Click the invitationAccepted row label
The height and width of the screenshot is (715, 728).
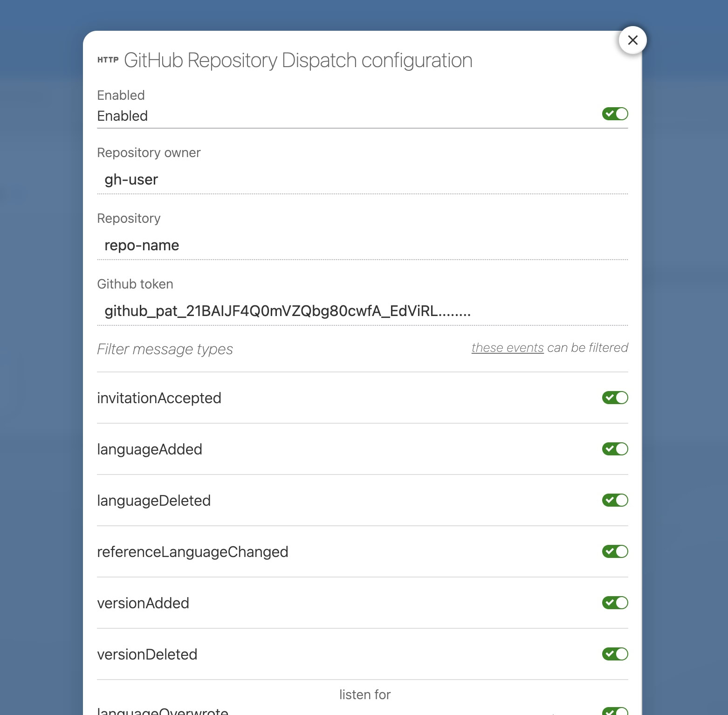point(159,398)
